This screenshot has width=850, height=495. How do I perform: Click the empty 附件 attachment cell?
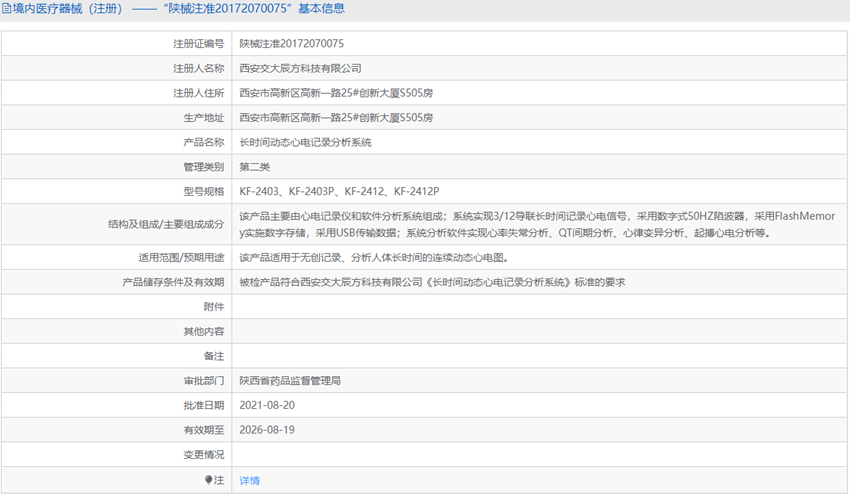point(540,307)
